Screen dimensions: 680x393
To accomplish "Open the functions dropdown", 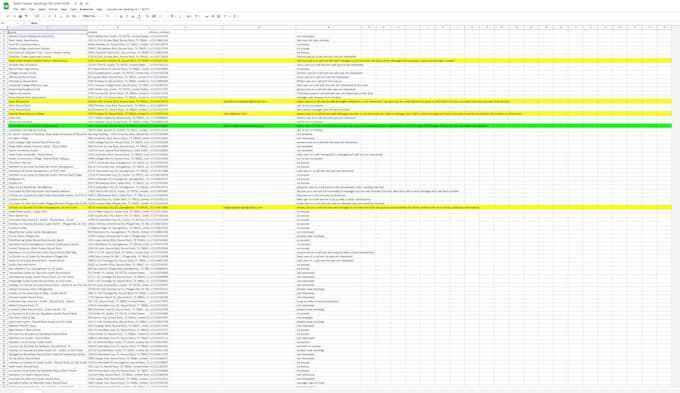I will [x=235, y=16].
